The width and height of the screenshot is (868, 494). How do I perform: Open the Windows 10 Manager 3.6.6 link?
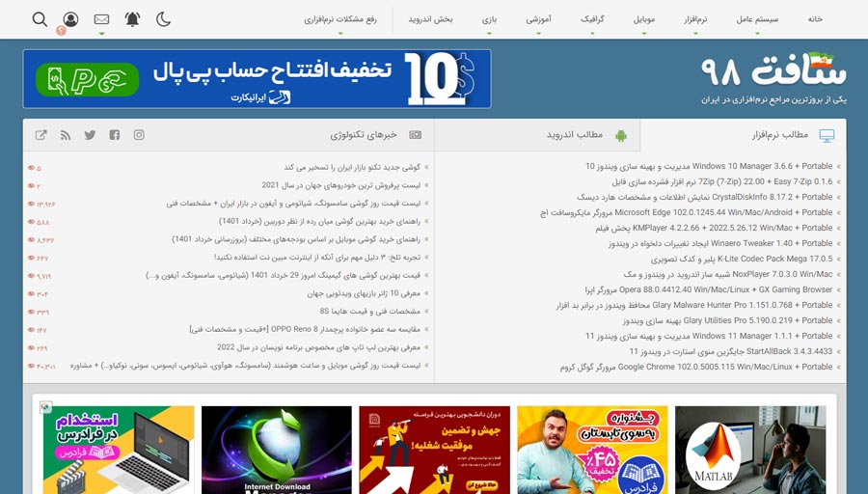coord(709,166)
